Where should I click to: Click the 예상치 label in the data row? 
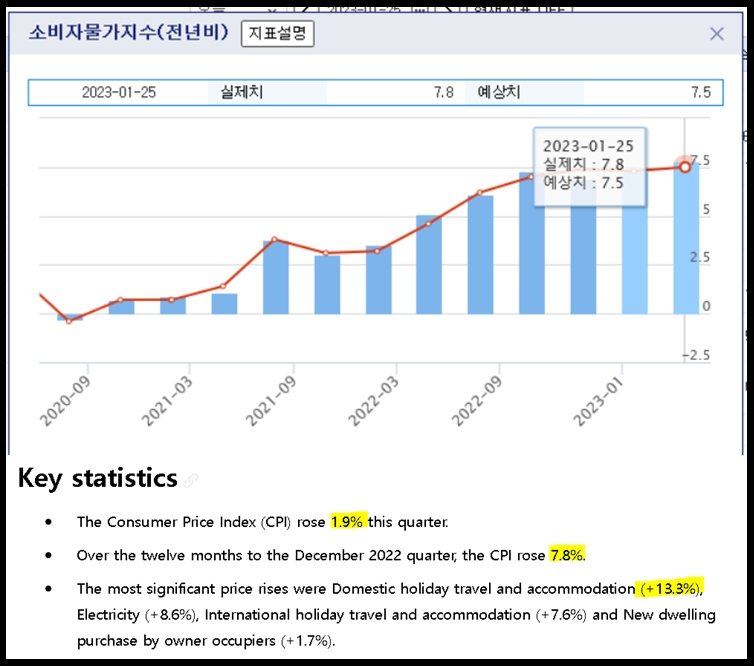(x=499, y=92)
